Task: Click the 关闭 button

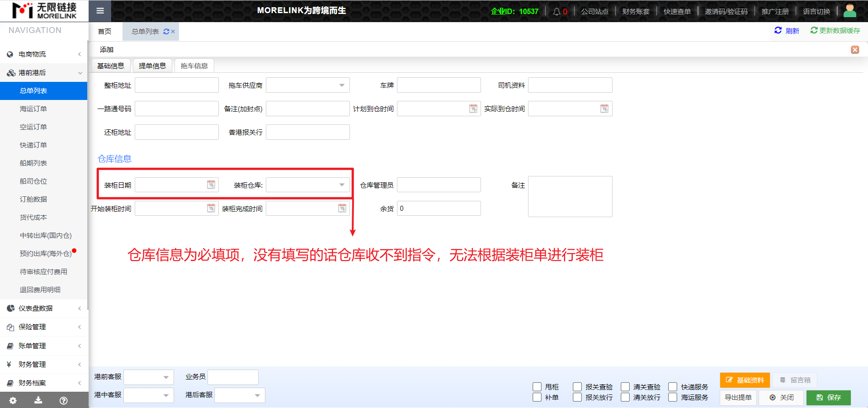Action: [782, 398]
